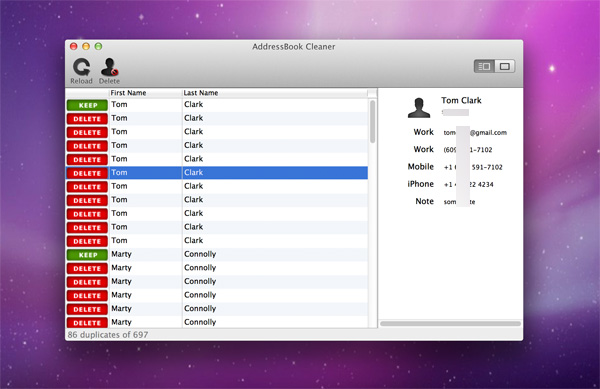The width and height of the screenshot is (600, 389).
Task: Click the Reload toolbar icon
Action: [x=82, y=71]
